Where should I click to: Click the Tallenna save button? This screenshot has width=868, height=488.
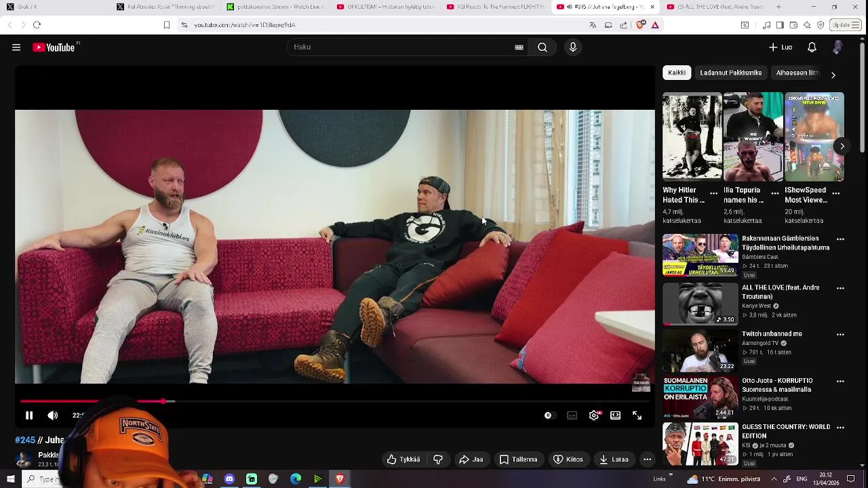point(519,460)
